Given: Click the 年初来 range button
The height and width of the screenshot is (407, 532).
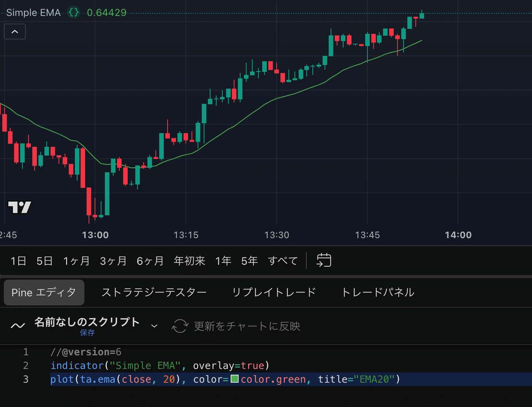Looking at the screenshot, I should coord(189,261).
